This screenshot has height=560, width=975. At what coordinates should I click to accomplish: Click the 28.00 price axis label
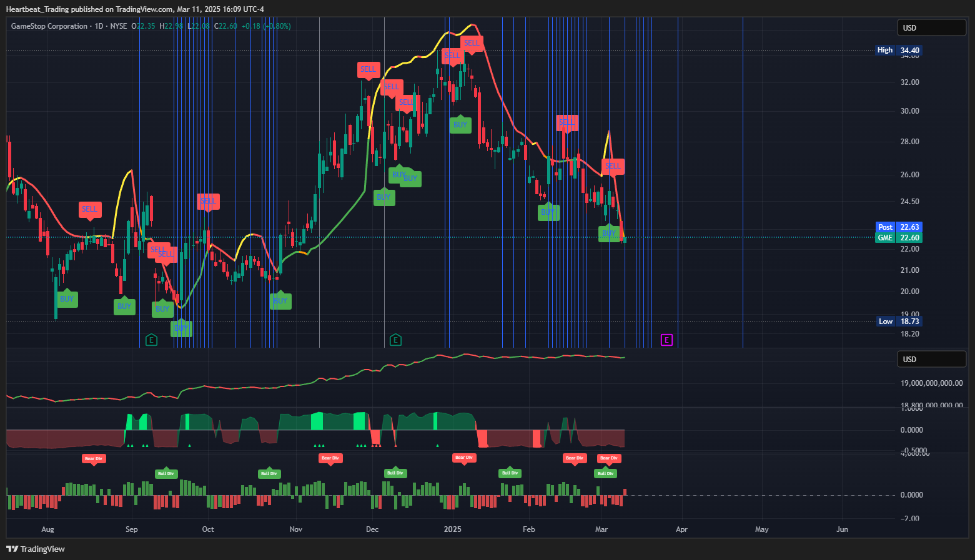coord(909,142)
